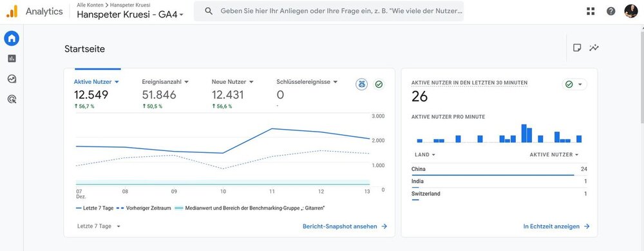Click the 50,5 % change indicator
The width and height of the screenshot is (644, 251).
point(153,106)
